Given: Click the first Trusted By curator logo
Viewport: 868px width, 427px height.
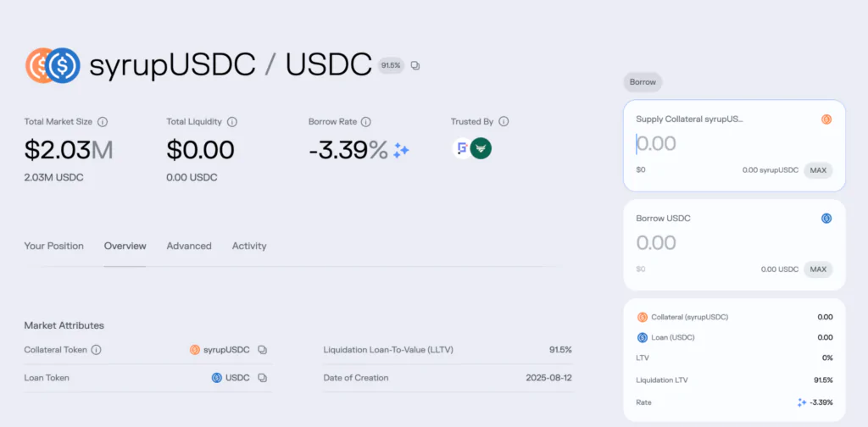Looking at the screenshot, I should tap(462, 148).
